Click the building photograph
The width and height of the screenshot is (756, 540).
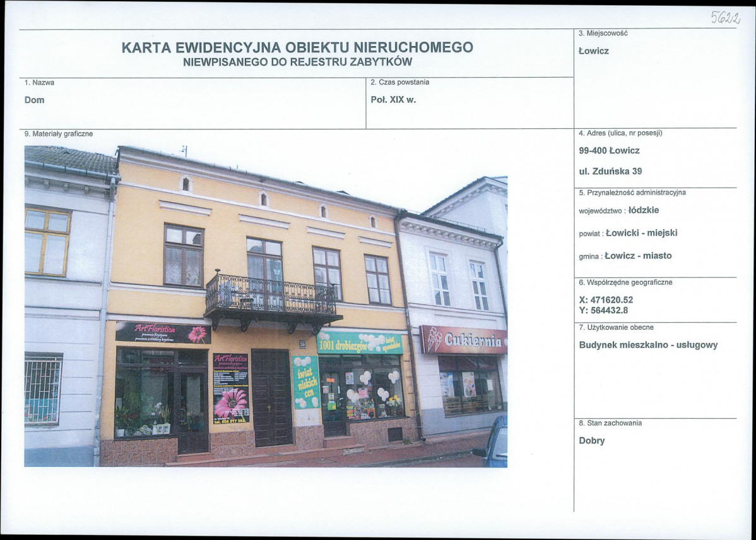[x=266, y=306]
